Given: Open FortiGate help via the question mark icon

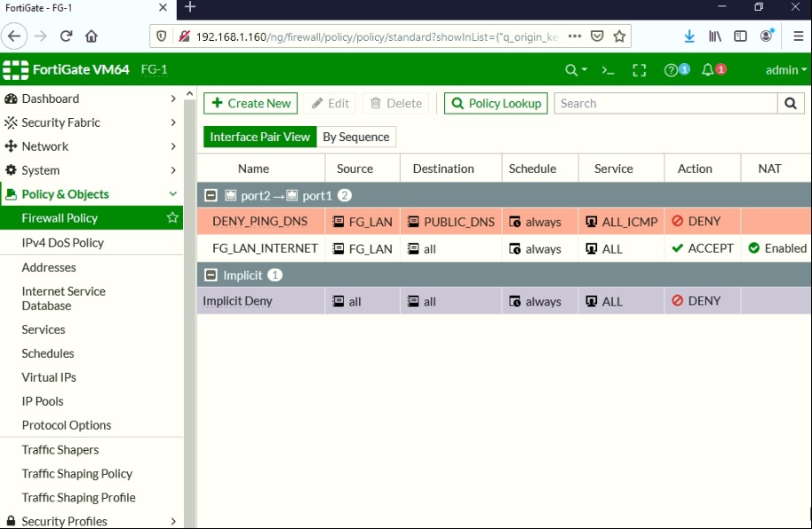Looking at the screenshot, I should 671,69.
